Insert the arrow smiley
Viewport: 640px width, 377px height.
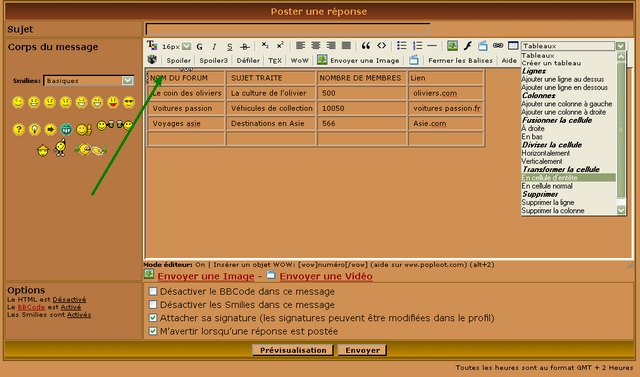(50, 130)
